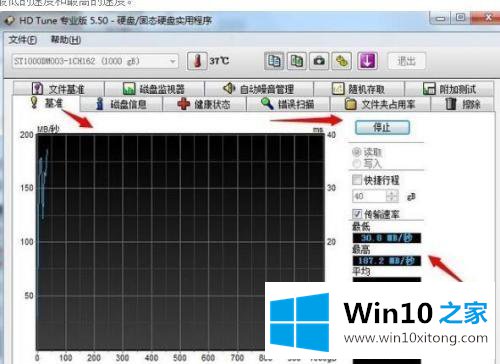Save a screenshot with the camera icon
Image resolution: width=500 pixels, height=364 pixels.
coord(319,61)
